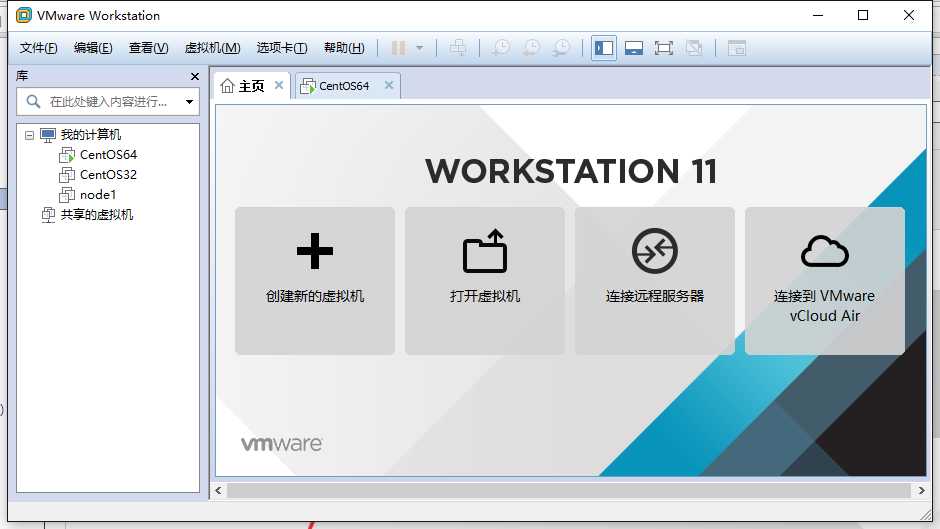Close the CentOS64 tab
Viewport: 940px width, 529px height.
pos(389,85)
